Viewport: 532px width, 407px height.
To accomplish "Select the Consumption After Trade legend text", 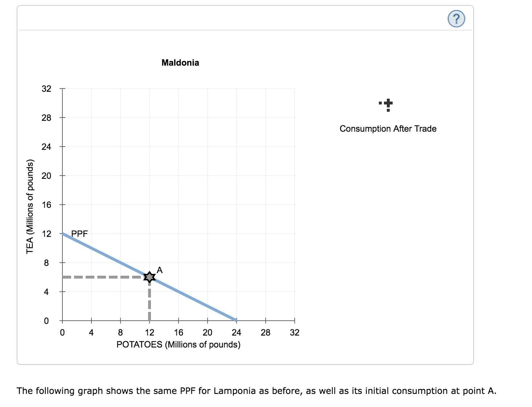I will coord(388,128).
